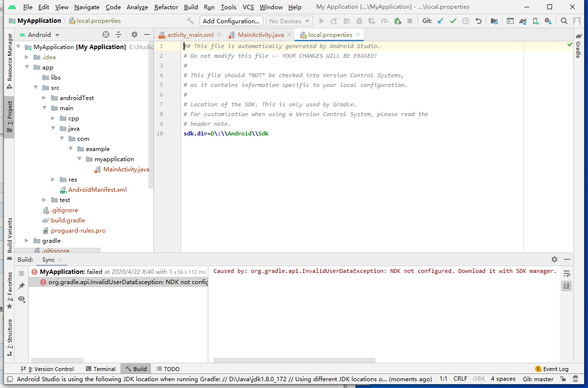Open the Analyze menu
Screen dimensions: 588x388
click(137, 7)
